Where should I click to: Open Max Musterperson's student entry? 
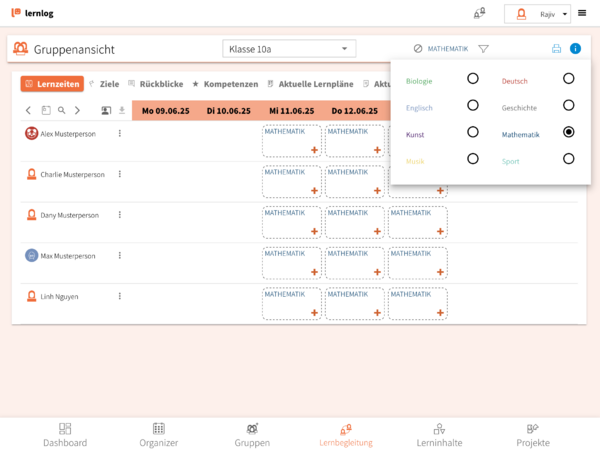(x=68, y=256)
